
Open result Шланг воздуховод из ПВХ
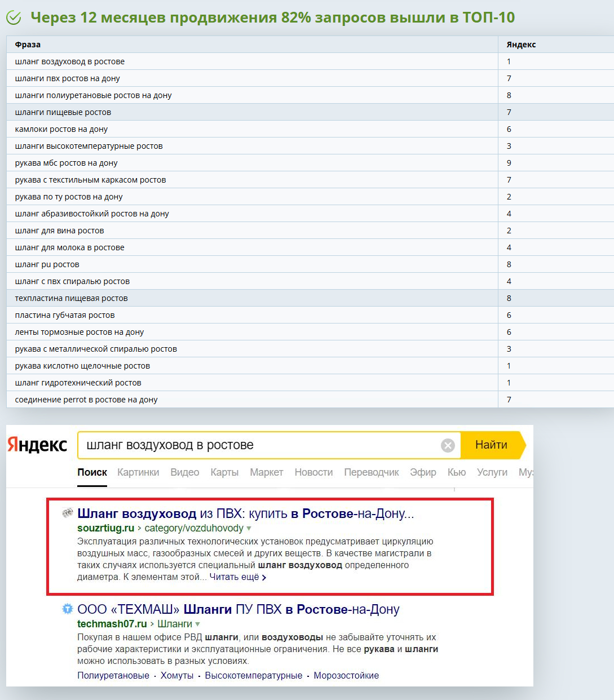pos(246,513)
